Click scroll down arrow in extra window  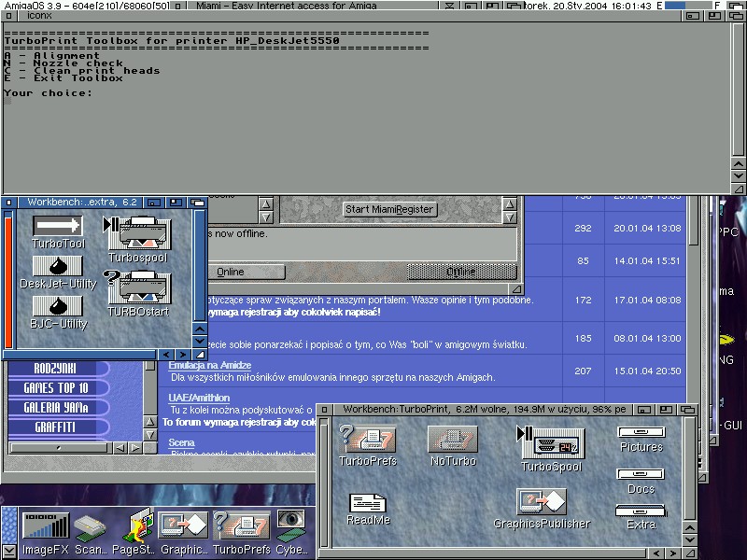200,341
